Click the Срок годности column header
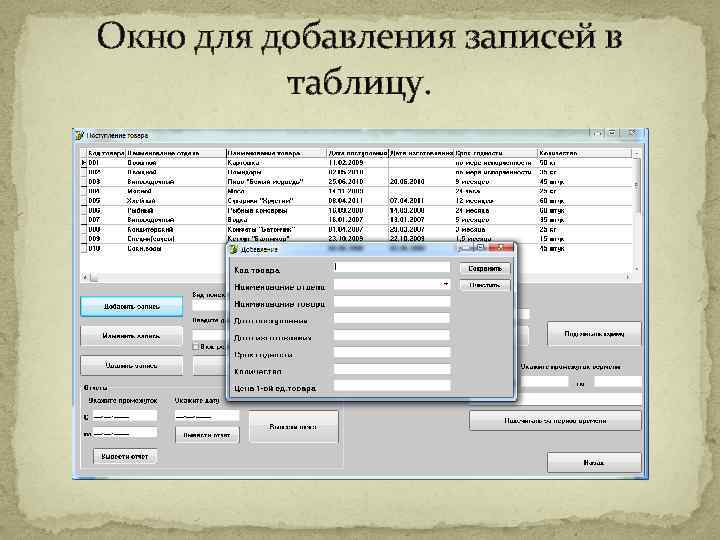720x540 pixels. 496,153
